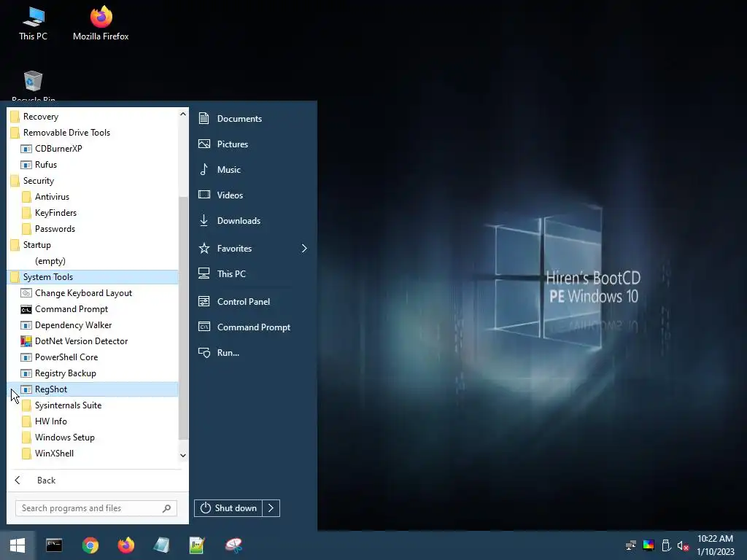Open the taskbar clock showing 10:22 AM
Image resolution: width=747 pixels, height=560 pixels.
tap(715, 545)
